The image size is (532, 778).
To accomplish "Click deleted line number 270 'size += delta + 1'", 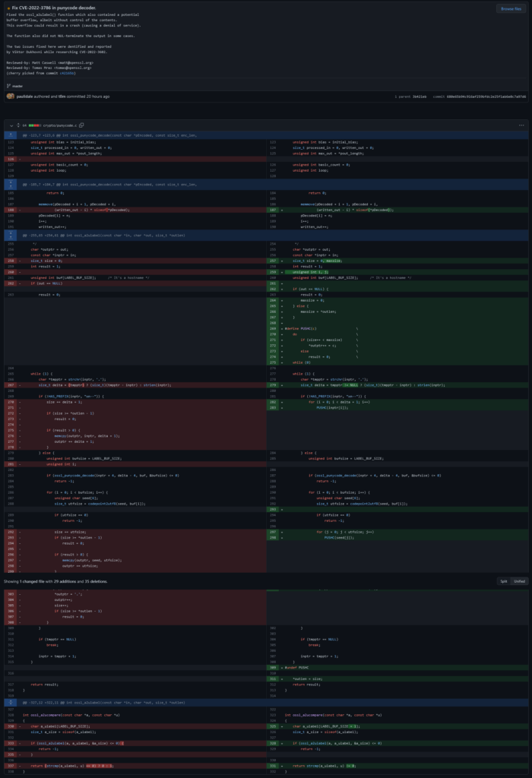I will (11, 402).
